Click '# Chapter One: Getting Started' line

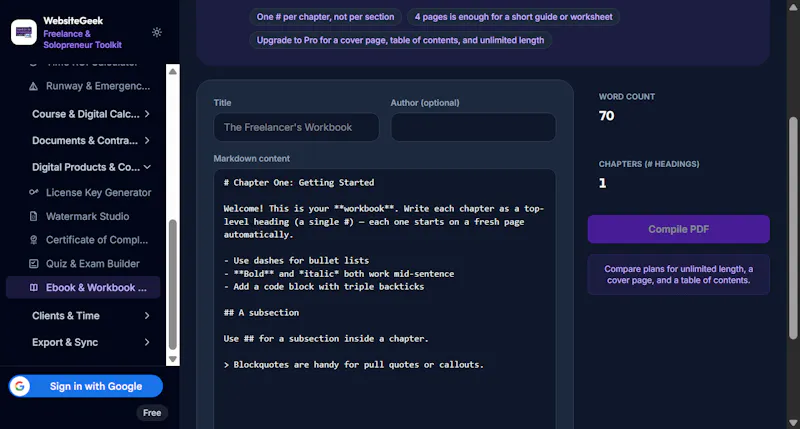(298, 183)
